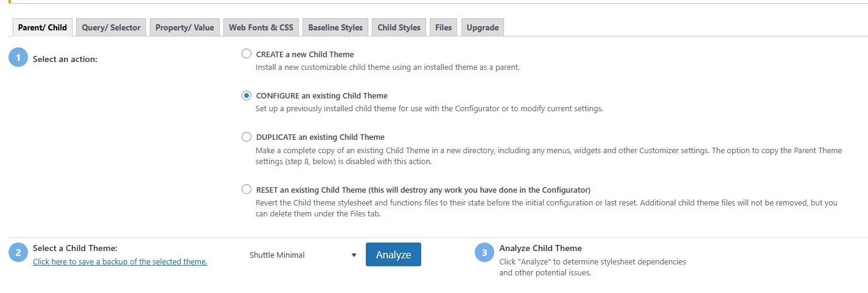Show the Files tab

[444, 27]
